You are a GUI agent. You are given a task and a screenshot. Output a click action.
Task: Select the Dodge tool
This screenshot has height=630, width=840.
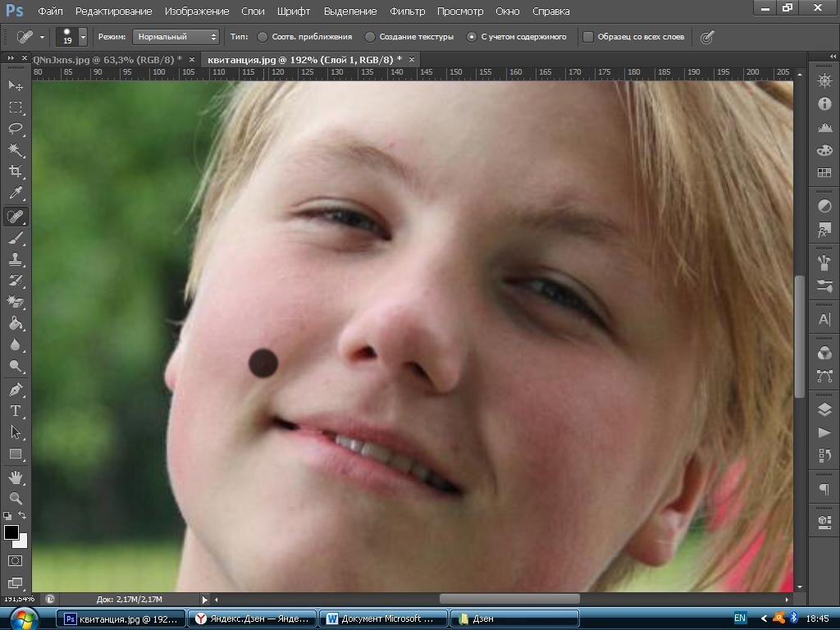[x=15, y=366]
